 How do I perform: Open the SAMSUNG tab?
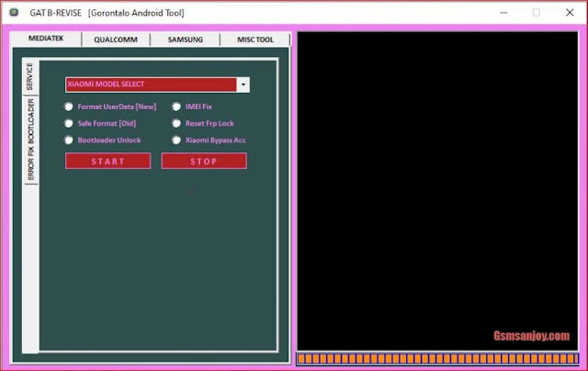tap(186, 39)
